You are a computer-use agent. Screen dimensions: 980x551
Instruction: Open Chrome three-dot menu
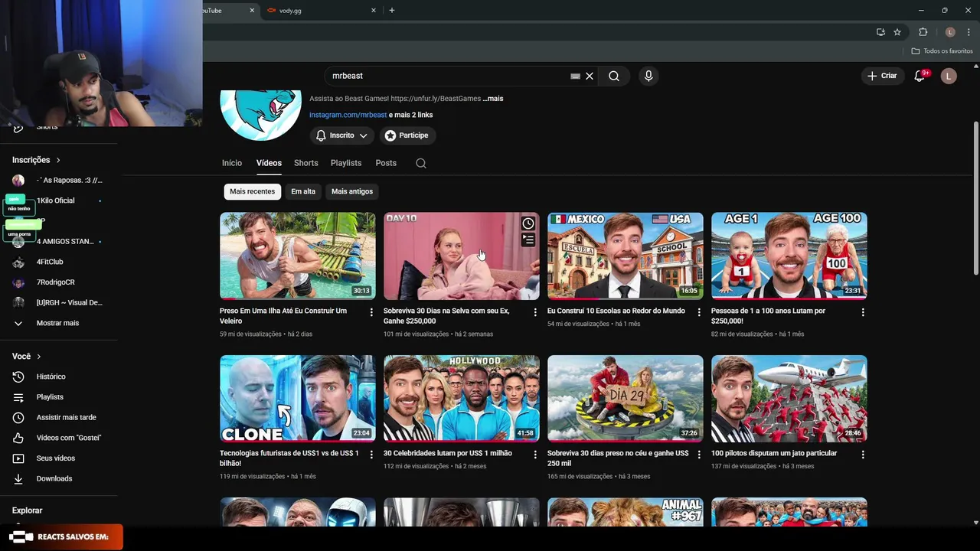[x=969, y=32]
